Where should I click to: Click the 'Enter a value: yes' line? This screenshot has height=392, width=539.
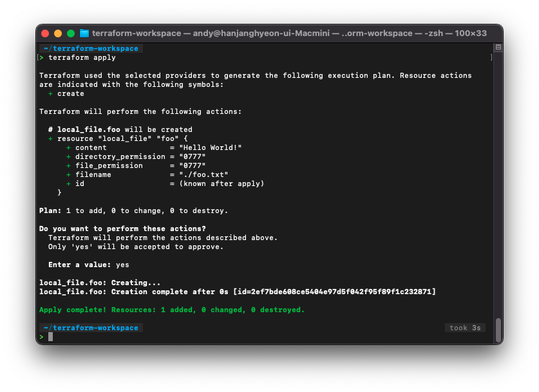point(89,265)
